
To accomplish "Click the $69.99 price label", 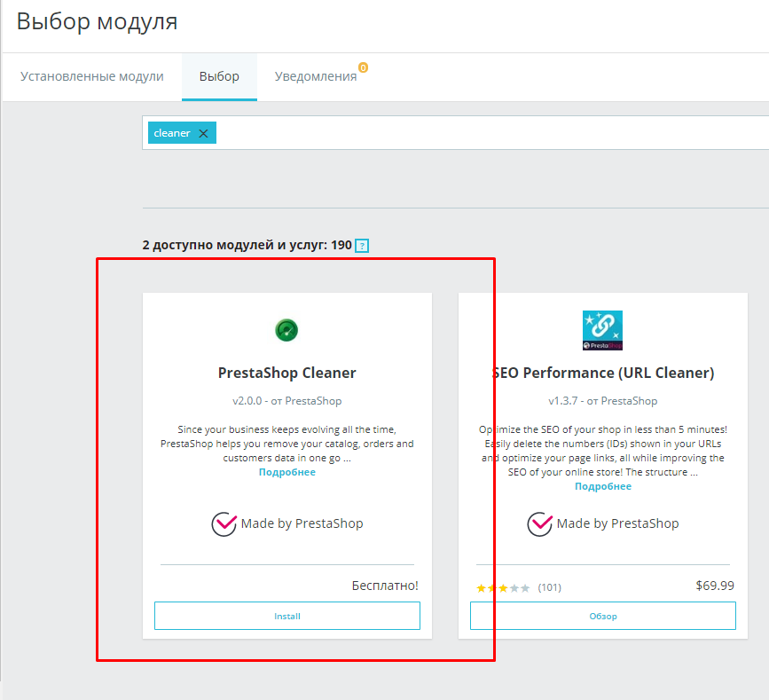I will click(x=715, y=586).
